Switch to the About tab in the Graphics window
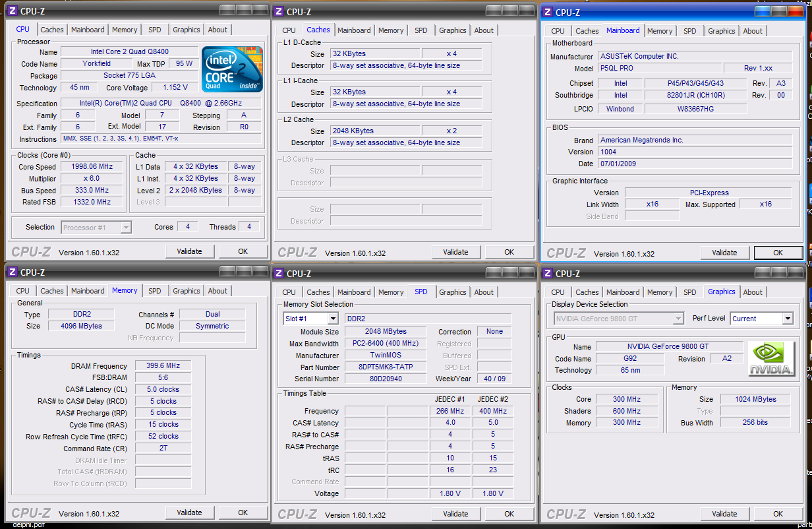Viewport: 812px width, 529px height. pyautogui.click(x=753, y=292)
